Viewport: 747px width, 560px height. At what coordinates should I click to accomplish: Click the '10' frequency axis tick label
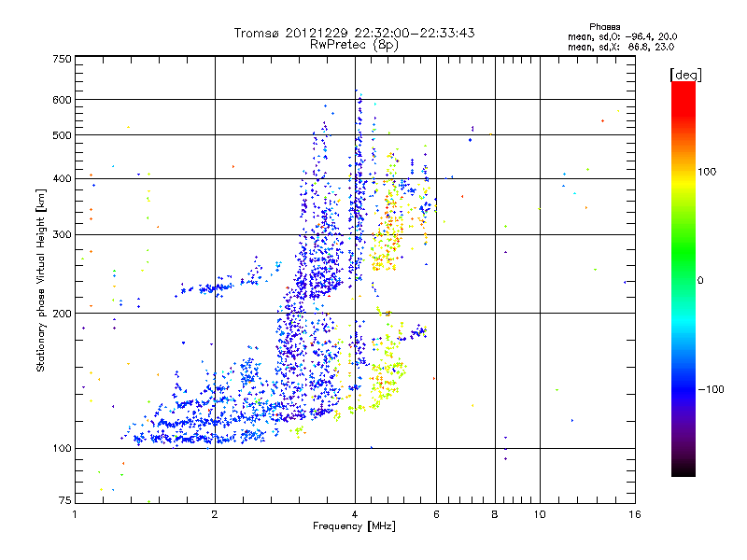point(540,514)
